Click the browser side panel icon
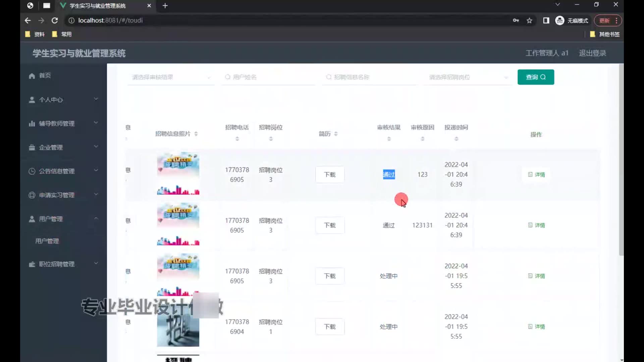The height and width of the screenshot is (362, 644). 546,20
